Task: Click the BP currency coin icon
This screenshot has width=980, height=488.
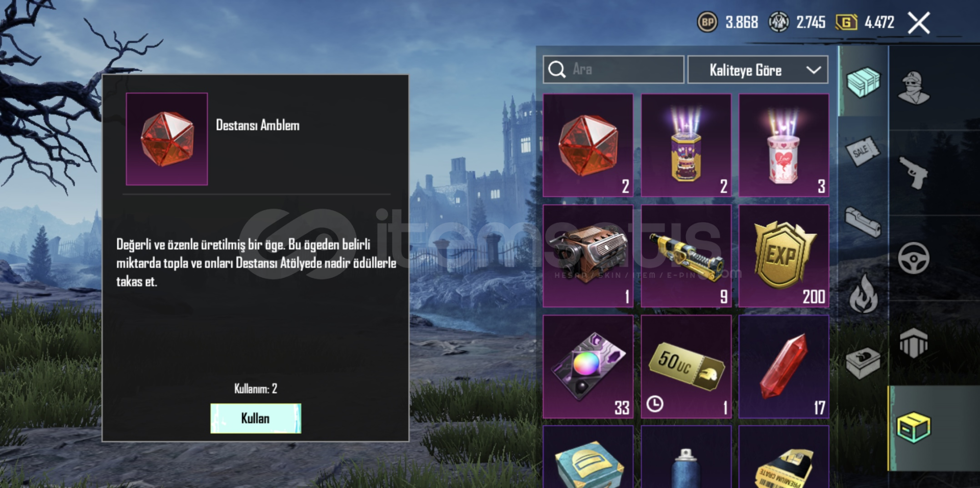Action: coord(707,22)
